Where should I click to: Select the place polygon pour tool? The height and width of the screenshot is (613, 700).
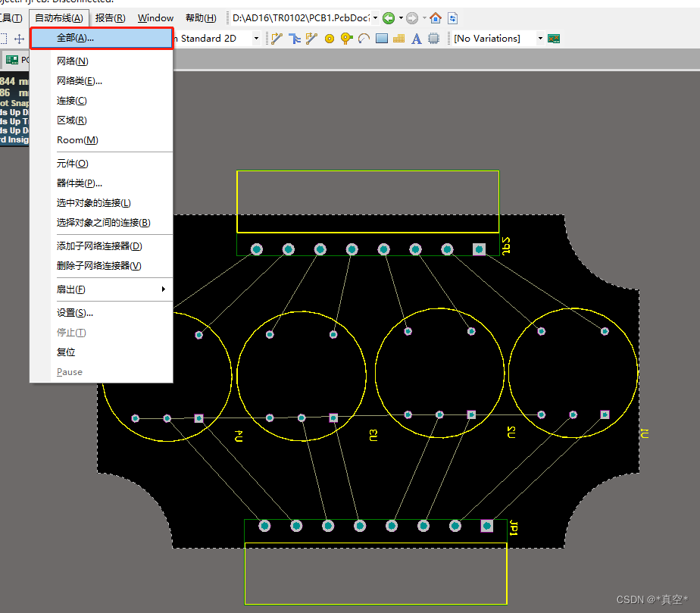398,39
